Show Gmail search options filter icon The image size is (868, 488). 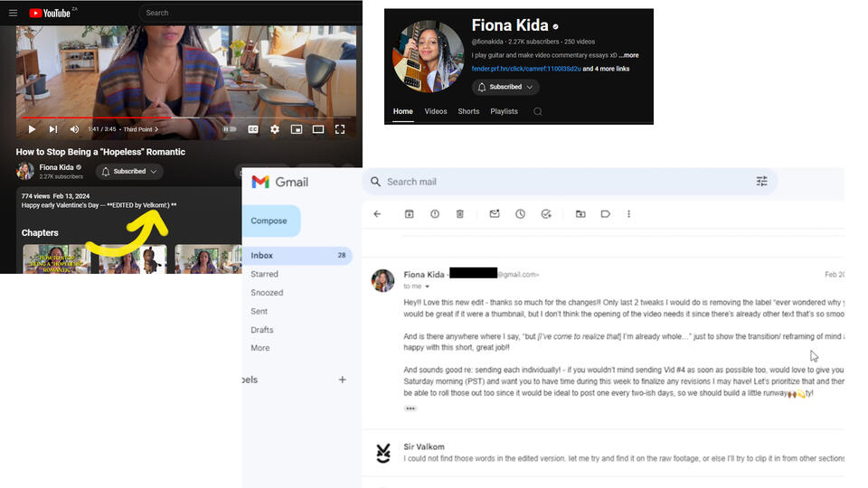[761, 182]
